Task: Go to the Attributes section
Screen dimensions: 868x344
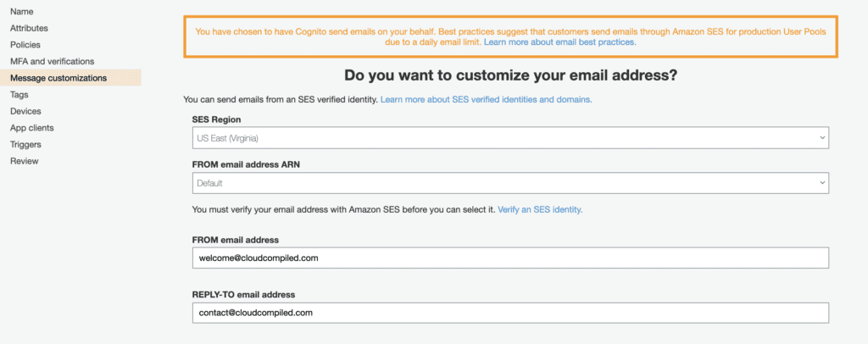Action: pyautogui.click(x=29, y=28)
